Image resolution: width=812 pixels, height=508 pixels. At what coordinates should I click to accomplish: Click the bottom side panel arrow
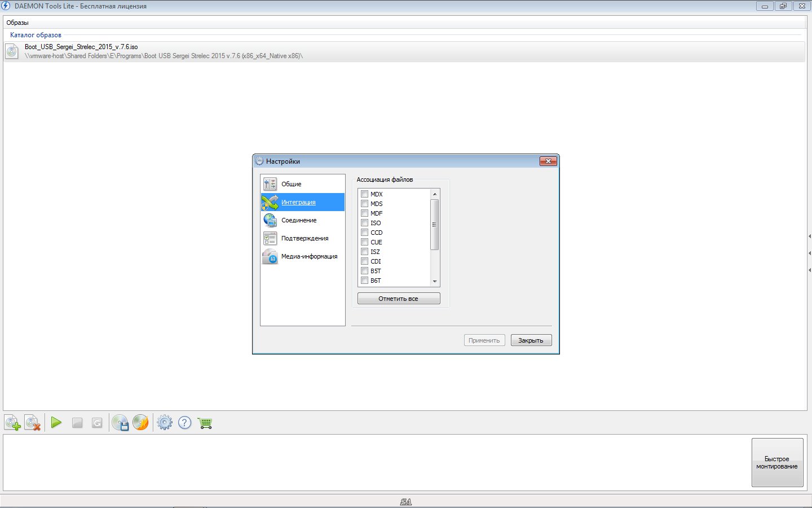click(810, 270)
